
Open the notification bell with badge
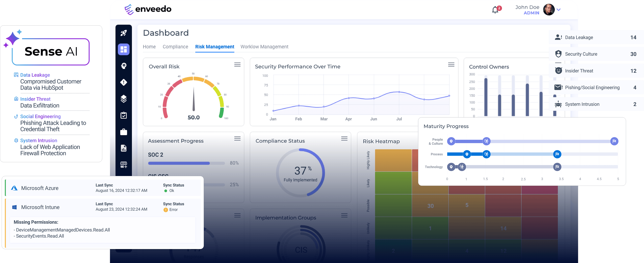coord(495,10)
